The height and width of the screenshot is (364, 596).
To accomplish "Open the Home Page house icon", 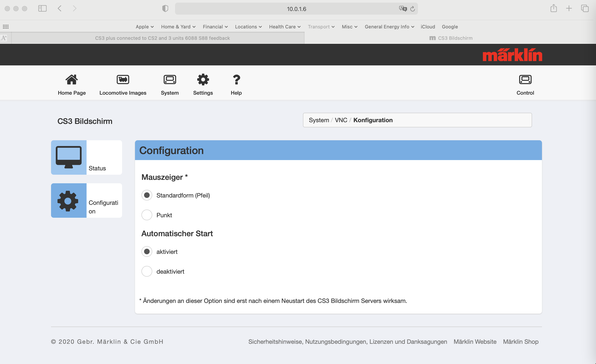I will 72,80.
